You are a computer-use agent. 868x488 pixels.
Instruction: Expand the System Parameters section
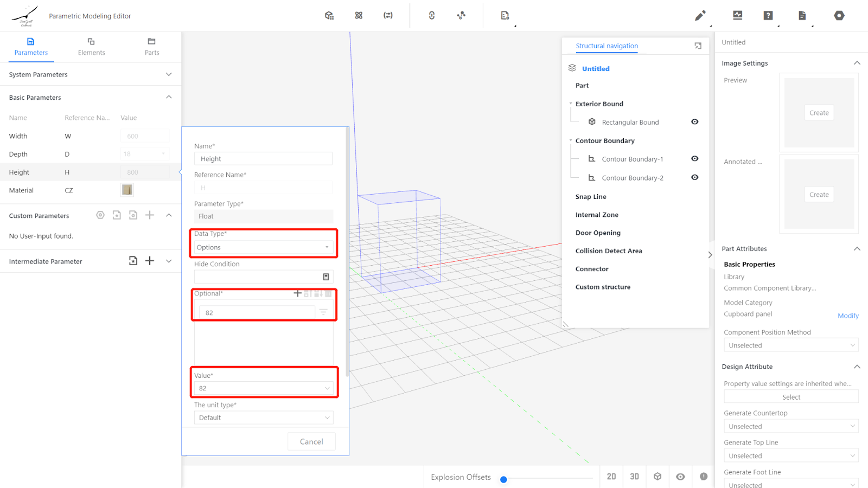(x=169, y=74)
